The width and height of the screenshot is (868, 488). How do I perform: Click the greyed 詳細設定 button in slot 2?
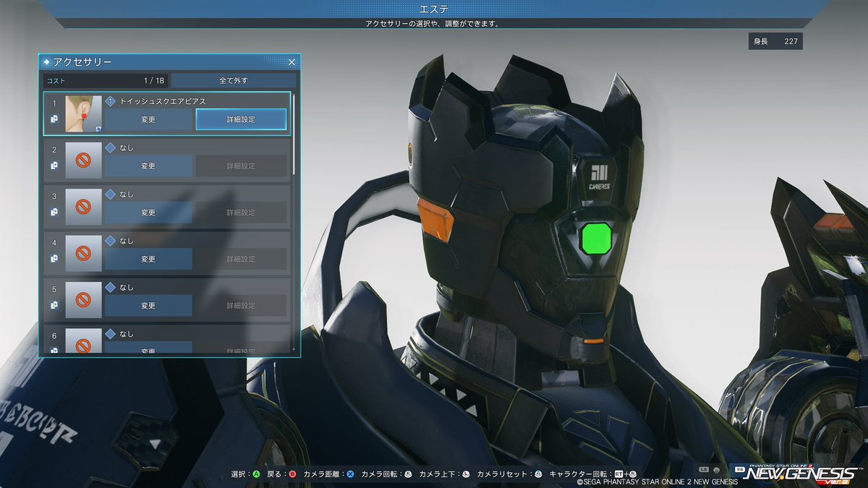[x=241, y=166]
